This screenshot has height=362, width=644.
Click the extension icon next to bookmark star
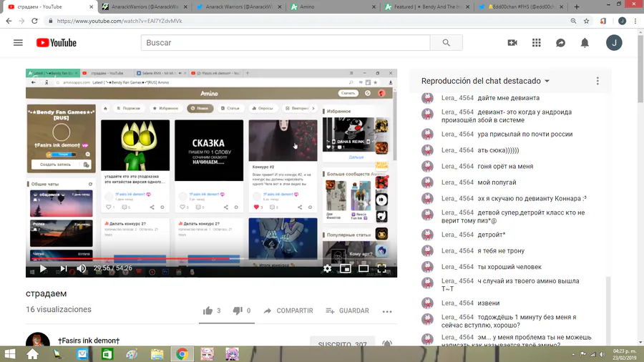tap(603, 21)
